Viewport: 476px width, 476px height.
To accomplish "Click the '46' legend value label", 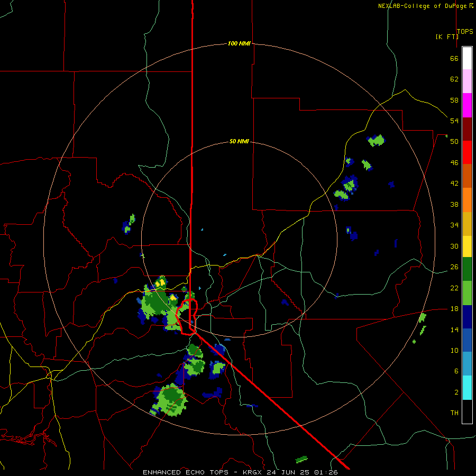I will point(454,163).
